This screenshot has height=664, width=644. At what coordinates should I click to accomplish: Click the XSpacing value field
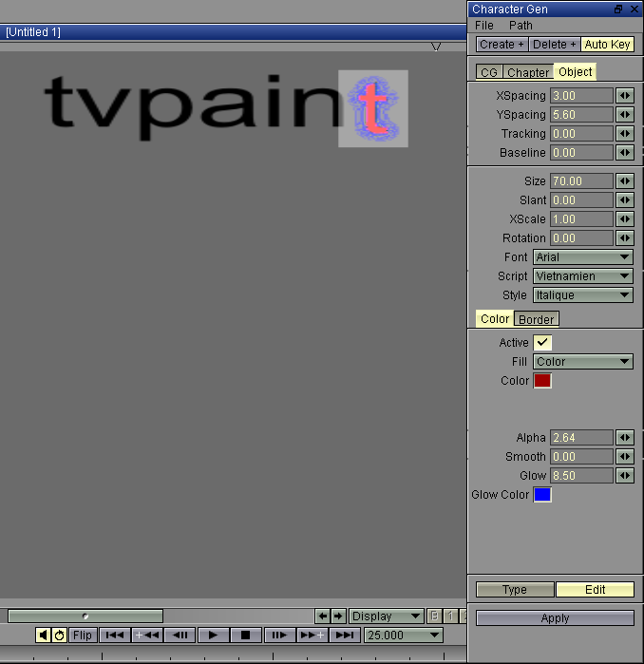pos(581,96)
